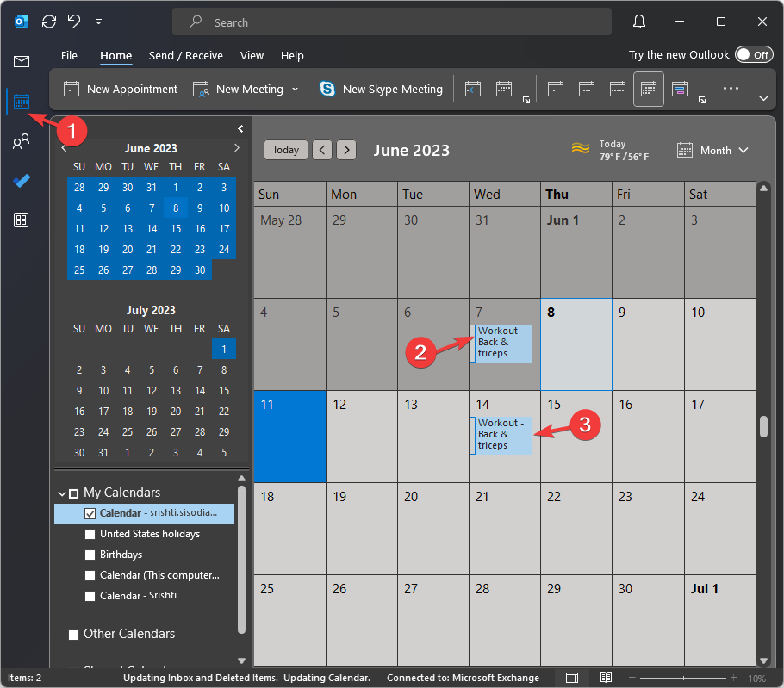Click the New Skype Meeting button
Viewport: 784px width, 688px height.
click(x=381, y=89)
